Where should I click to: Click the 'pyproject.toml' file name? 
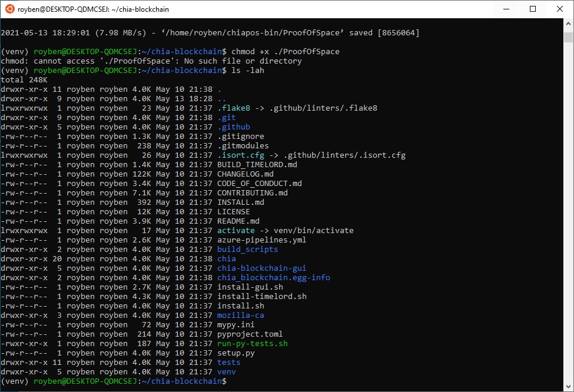tap(250, 334)
